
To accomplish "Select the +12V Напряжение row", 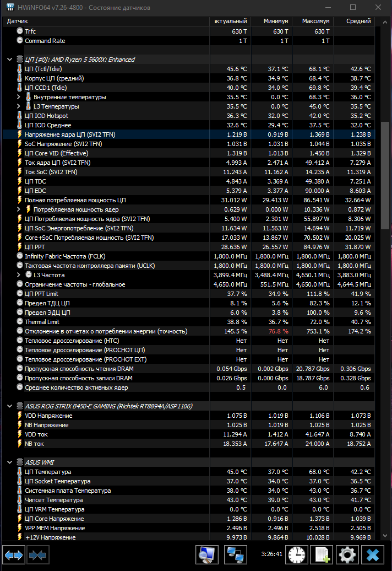I will coord(189,537).
